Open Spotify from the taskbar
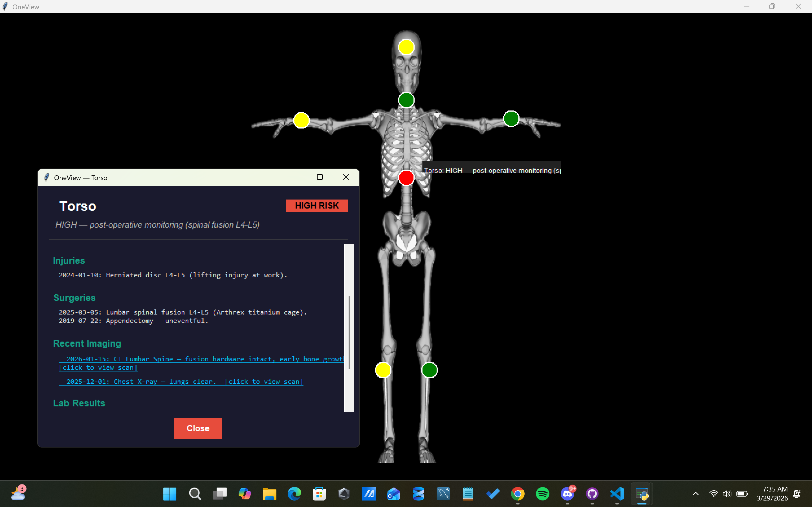 point(542,493)
